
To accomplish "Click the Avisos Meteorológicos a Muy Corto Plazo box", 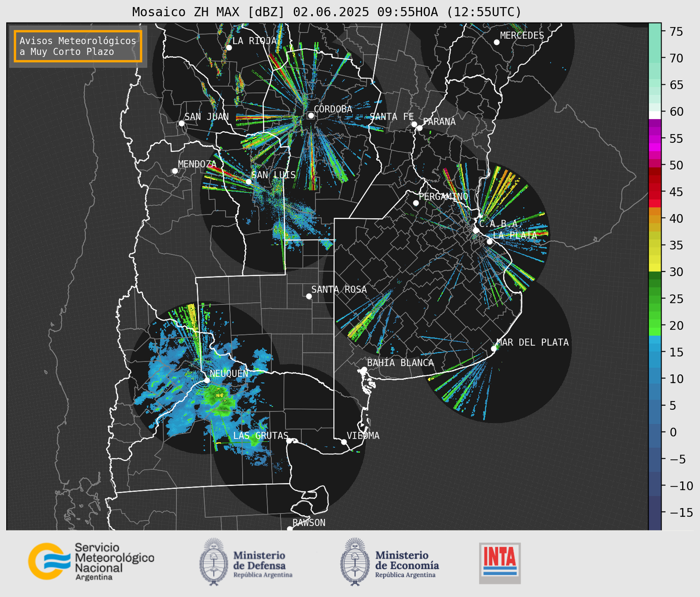I will [78, 46].
